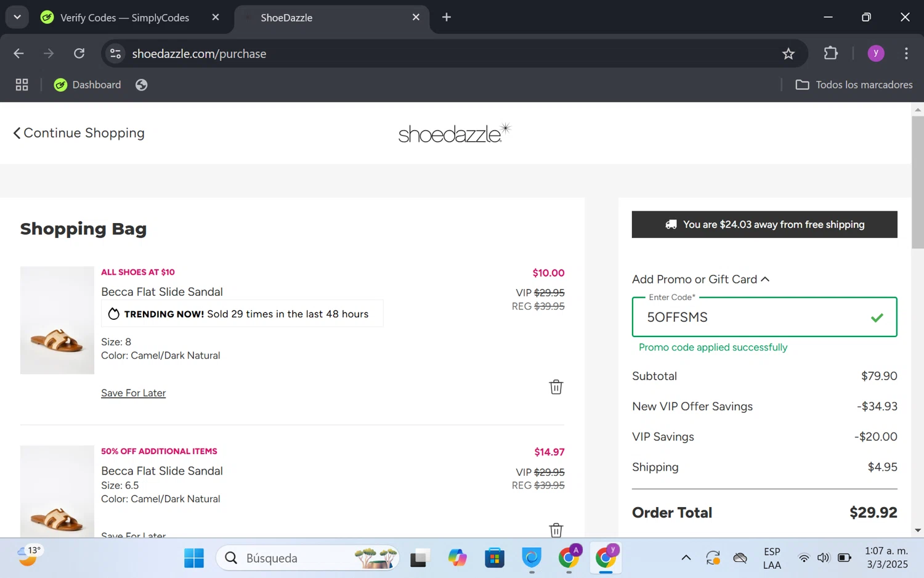Viewport: 924px width, 578px height.
Task: Reload the shoedazzle.com page
Action: (x=79, y=54)
